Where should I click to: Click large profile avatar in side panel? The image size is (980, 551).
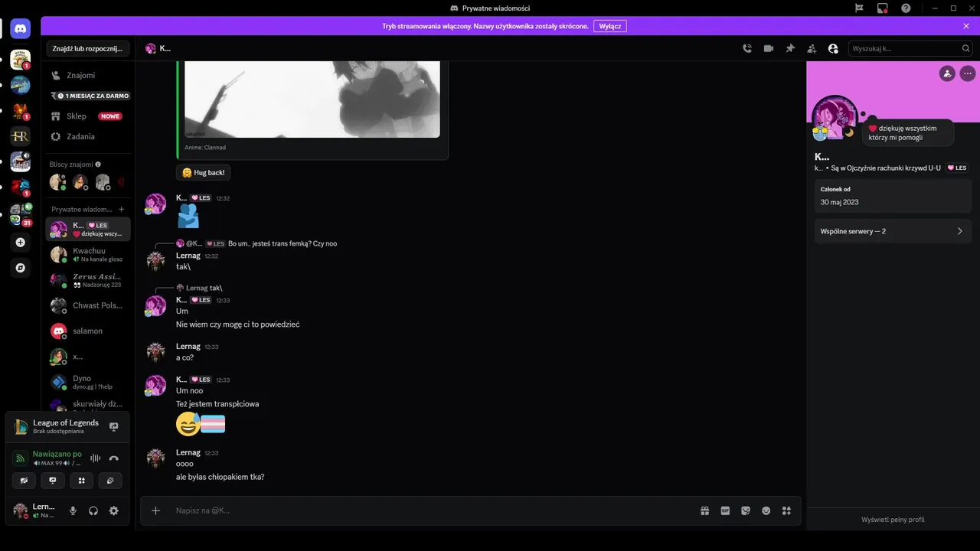(x=835, y=117)
